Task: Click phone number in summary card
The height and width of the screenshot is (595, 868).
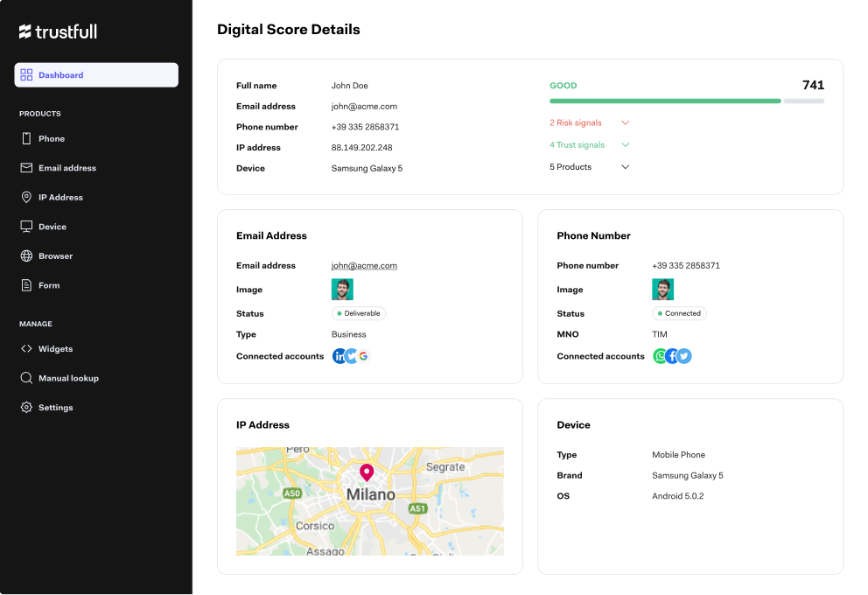Action: point(366,127)
